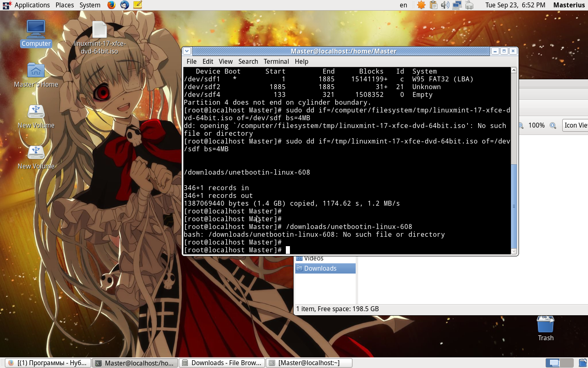
Task: Open the System menu
Action: click(x=90, y=5)
